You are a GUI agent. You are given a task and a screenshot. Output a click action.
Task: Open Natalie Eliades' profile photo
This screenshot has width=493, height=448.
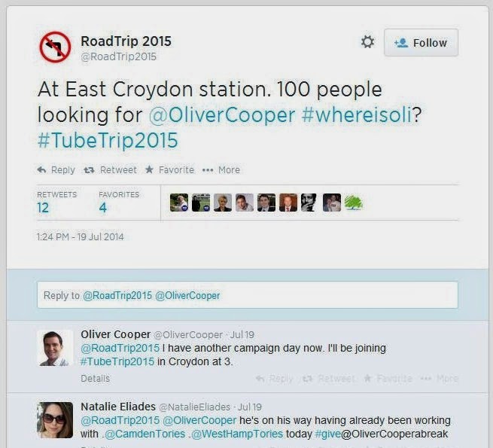coord(55,419)
